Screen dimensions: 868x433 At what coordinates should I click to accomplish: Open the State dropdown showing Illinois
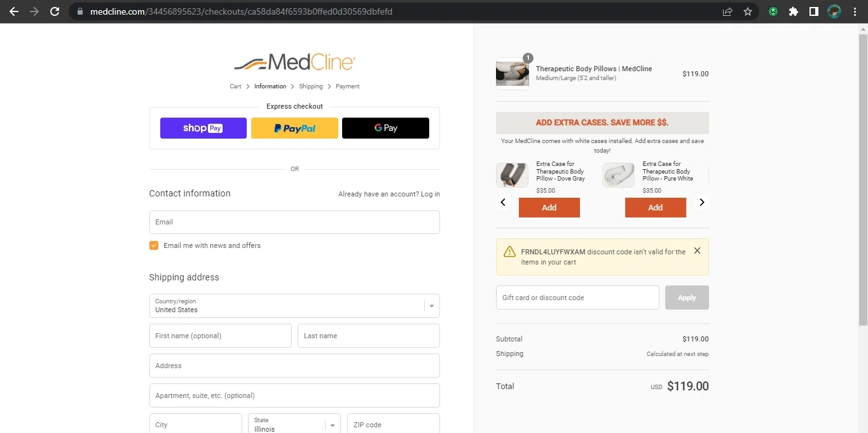click(294, 425)
